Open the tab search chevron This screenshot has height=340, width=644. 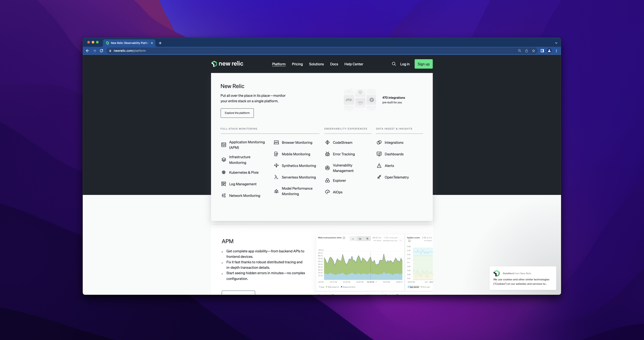pyautogui.click(x=556, y=43)
